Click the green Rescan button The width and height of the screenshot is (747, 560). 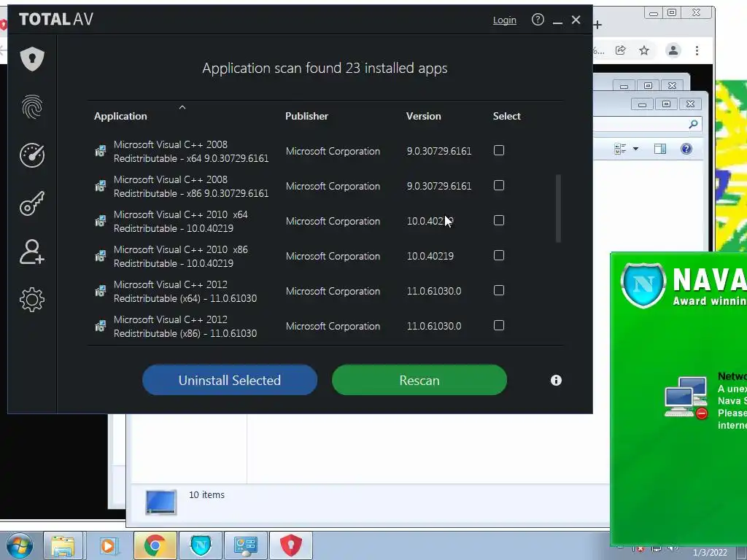click(419, 380)
